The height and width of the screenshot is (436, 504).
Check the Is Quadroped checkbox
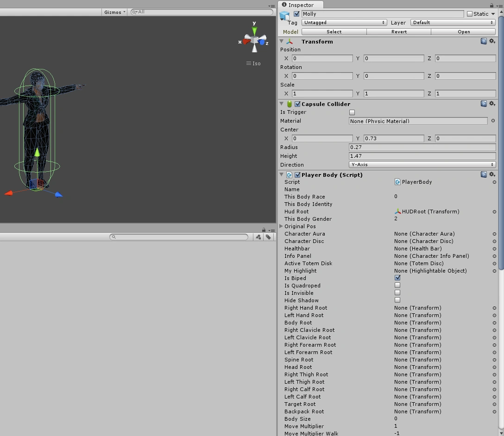click(397, 285)
